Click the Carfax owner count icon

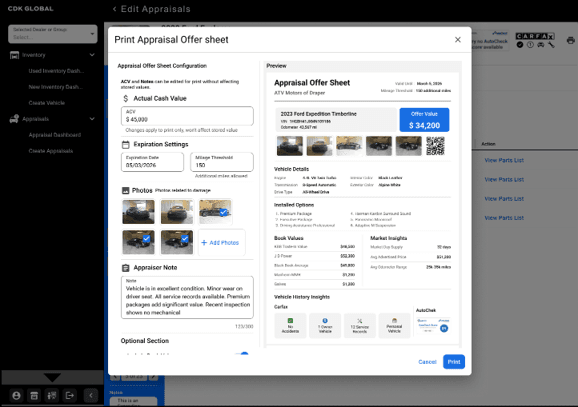530,45
